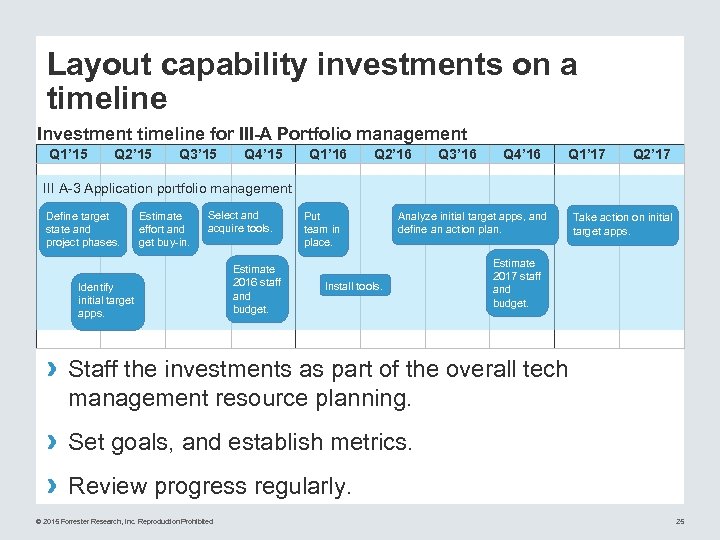Select the 'Take action on initial target apps' box
The height and width of the screenshot is (540, 720).
(622, 224)
